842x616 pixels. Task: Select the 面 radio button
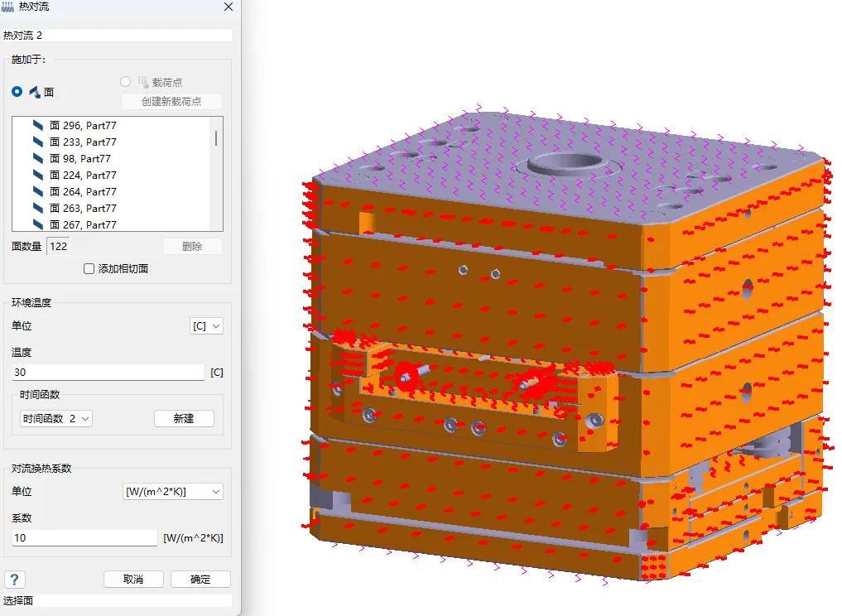point(17,92)
